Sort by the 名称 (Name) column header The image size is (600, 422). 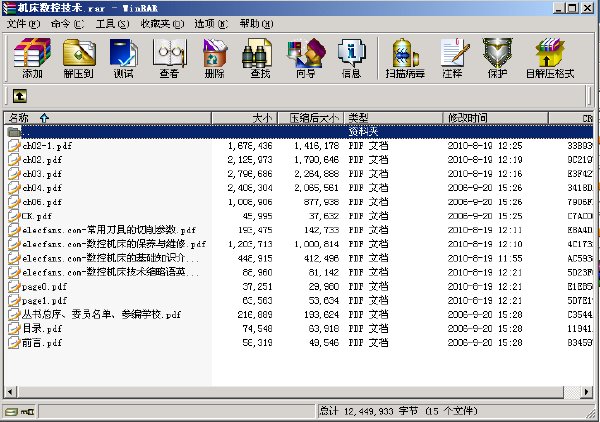(x=108, y=118)
